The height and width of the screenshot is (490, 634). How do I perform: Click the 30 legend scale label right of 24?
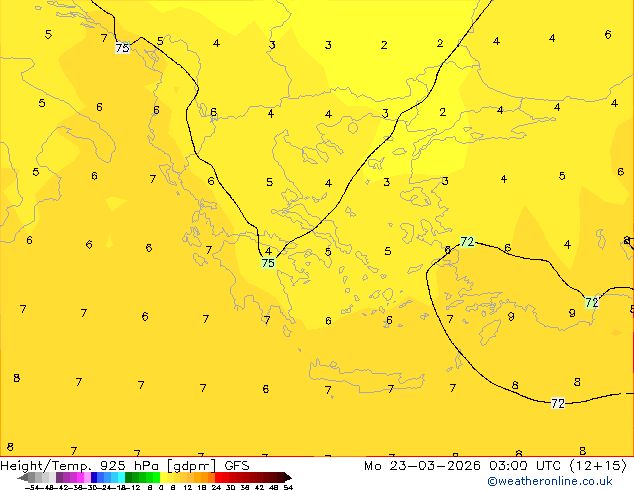tap(230, 488)
